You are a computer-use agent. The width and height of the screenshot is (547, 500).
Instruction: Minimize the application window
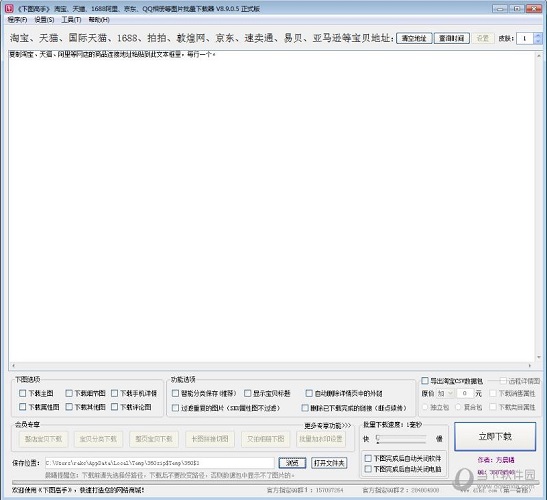tap(500, 8)
